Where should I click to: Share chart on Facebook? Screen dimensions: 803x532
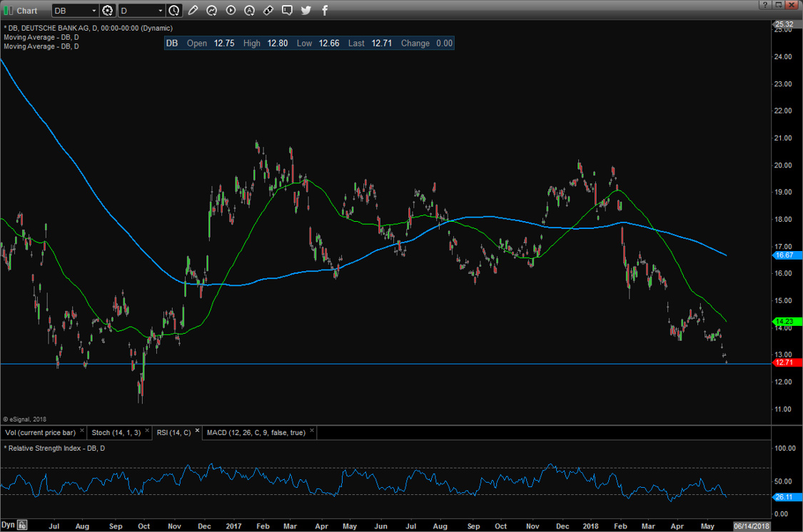[325, 10]
